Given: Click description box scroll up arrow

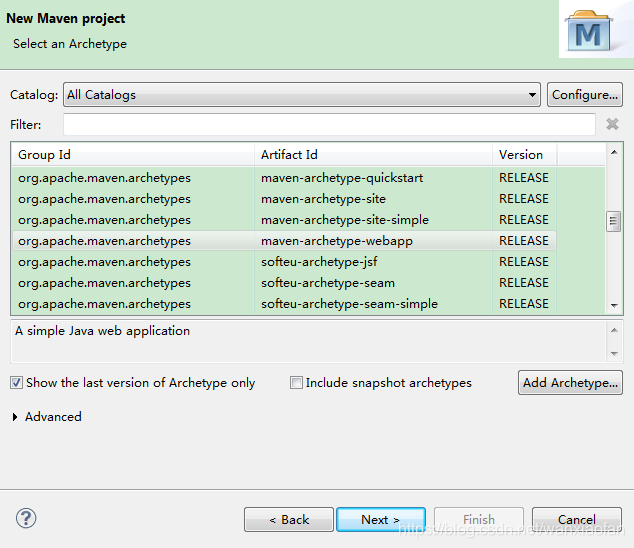Looking at the screenshot, I should click(614, 330).
